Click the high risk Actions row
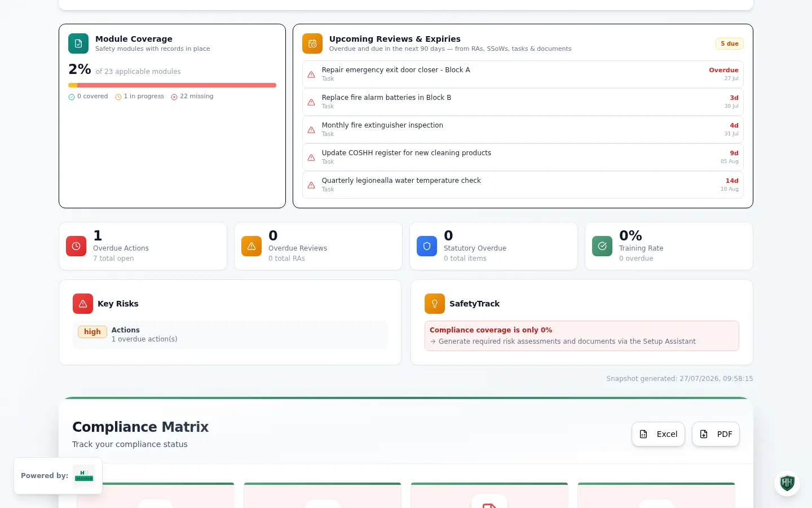812x508 pixels. [x=230, y=335]
